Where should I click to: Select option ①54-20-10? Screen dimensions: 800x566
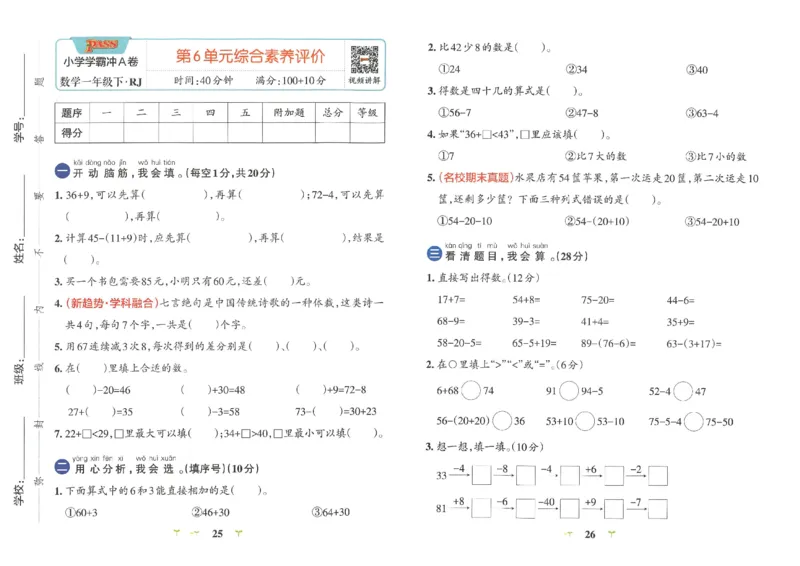pyautogui.click(x=465, y=221)
